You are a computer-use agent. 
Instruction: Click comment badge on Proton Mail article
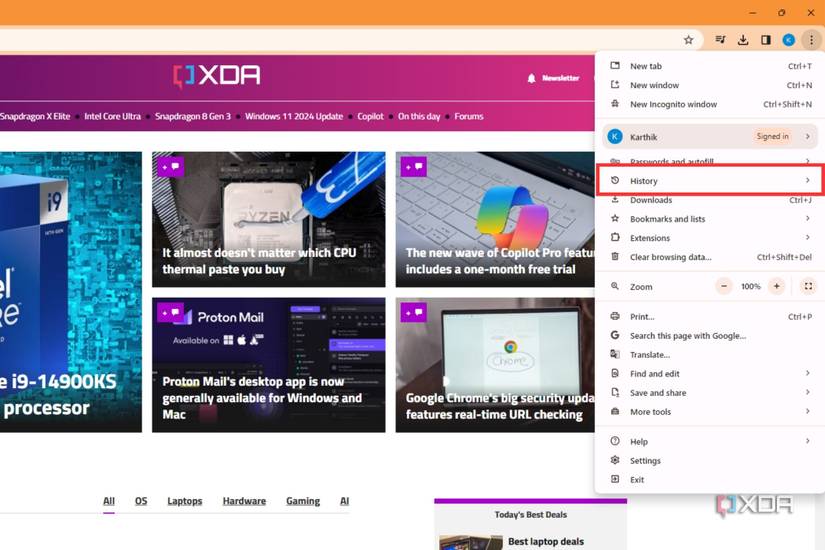[170, 313]
